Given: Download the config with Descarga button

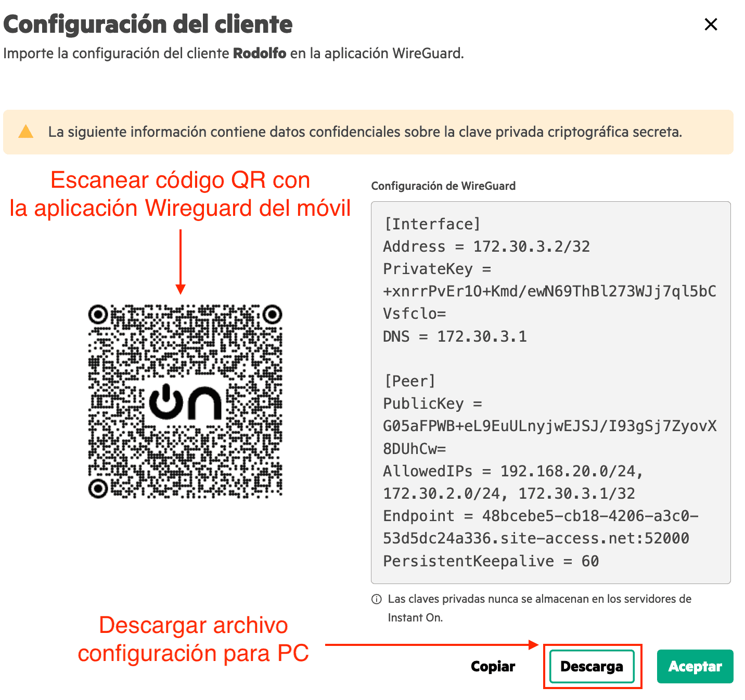Looking at the screenshot, I should tap(592, 666).
